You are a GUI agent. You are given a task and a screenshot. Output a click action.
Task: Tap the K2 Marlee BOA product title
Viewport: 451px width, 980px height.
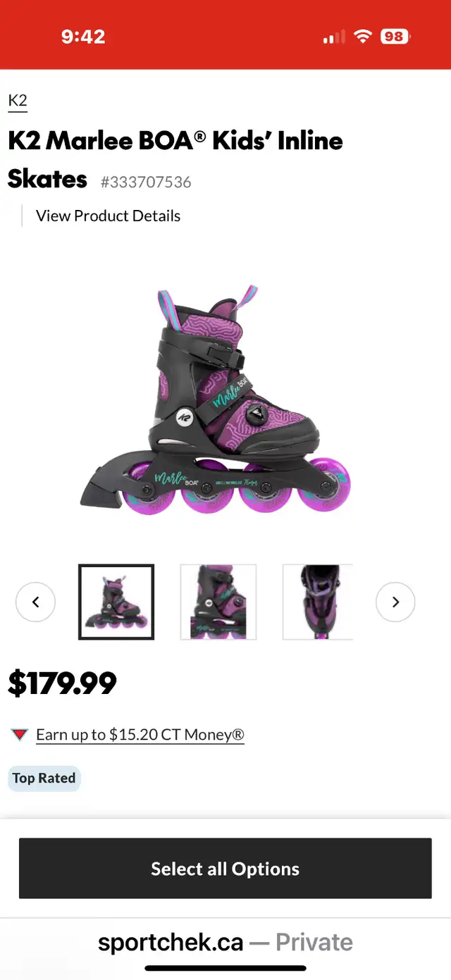click(175, 160)
